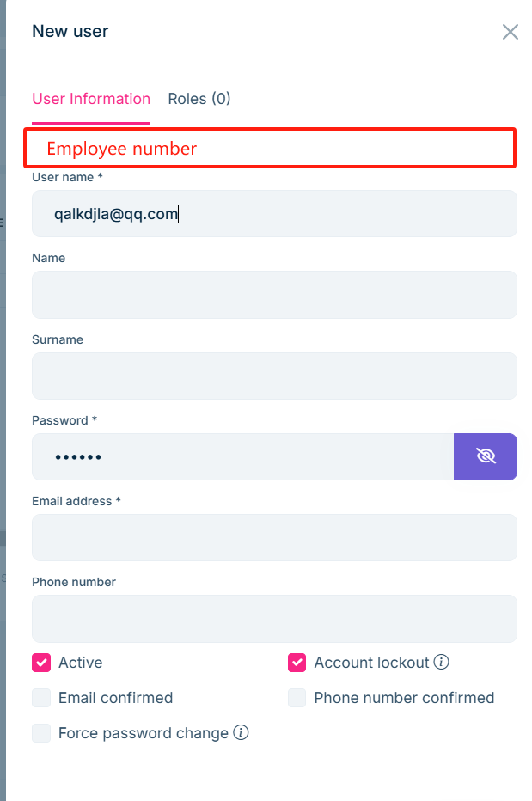
Task: Click into the Name text field
Action: pyautogui.click(x=274, y=295)
